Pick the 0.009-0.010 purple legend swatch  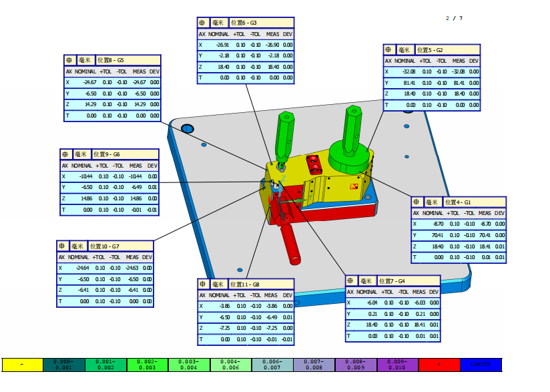(x=397, y=365)
